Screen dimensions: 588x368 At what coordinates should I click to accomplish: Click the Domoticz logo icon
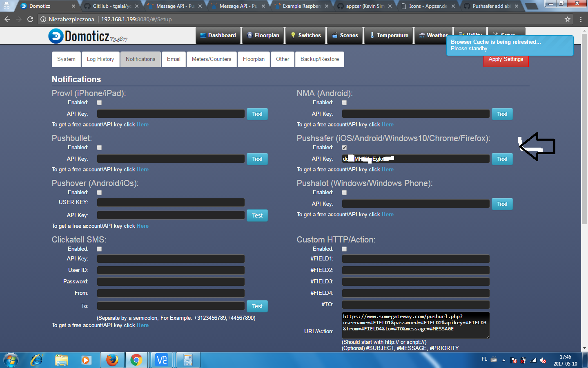pos(56,36)
